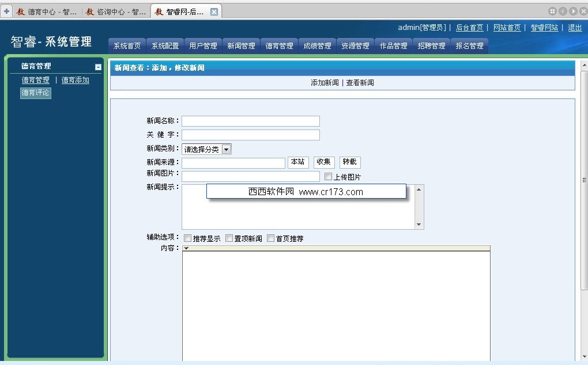Click the 本站 source button
The width and height of the screenshot is (588, 365).
coord(298,162)
